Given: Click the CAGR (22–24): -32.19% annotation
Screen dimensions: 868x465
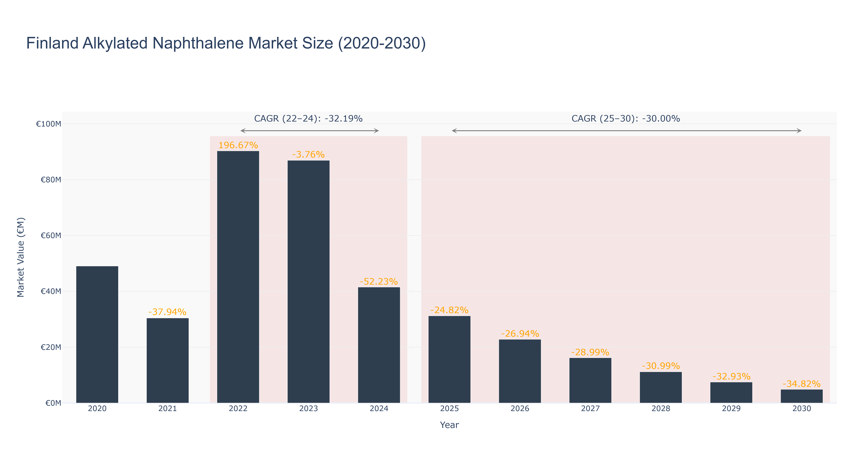Looking at the screenshot, I should (308, 119).
